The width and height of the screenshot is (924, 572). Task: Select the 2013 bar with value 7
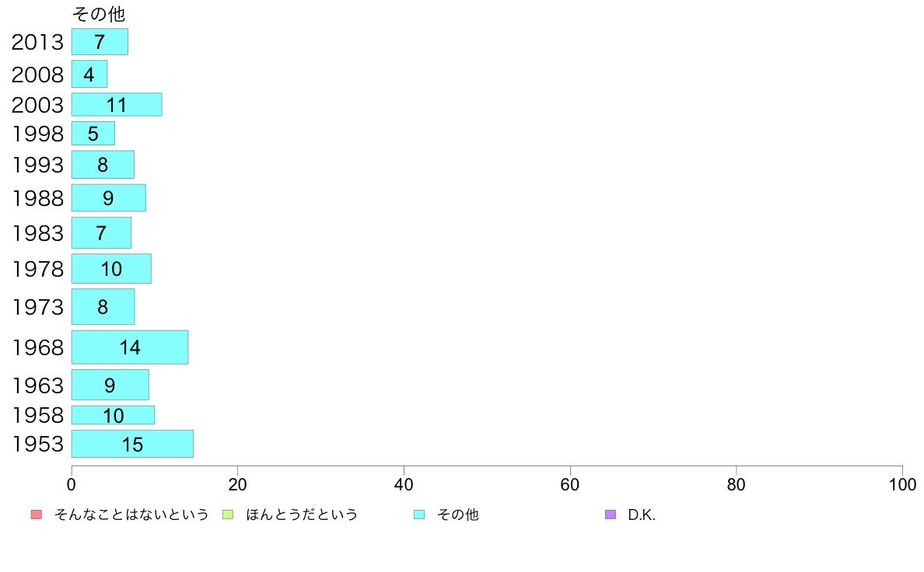click(x=100, y=42)
